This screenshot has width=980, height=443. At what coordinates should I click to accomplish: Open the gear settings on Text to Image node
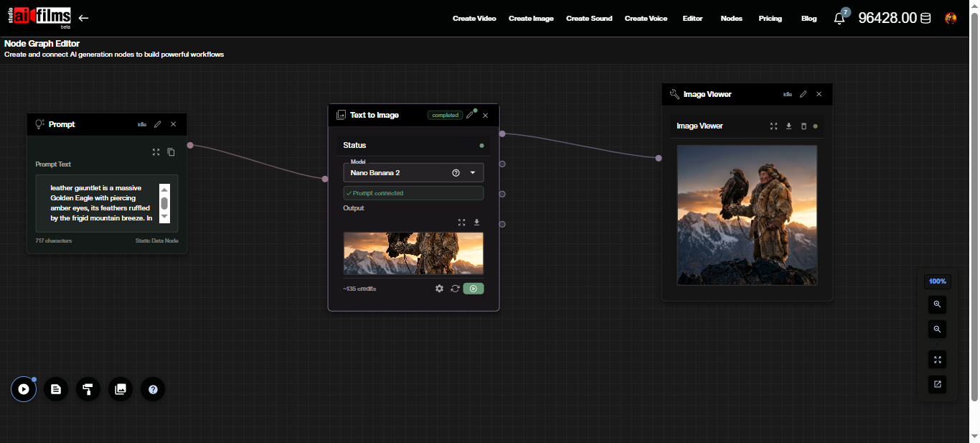point(439,288)
